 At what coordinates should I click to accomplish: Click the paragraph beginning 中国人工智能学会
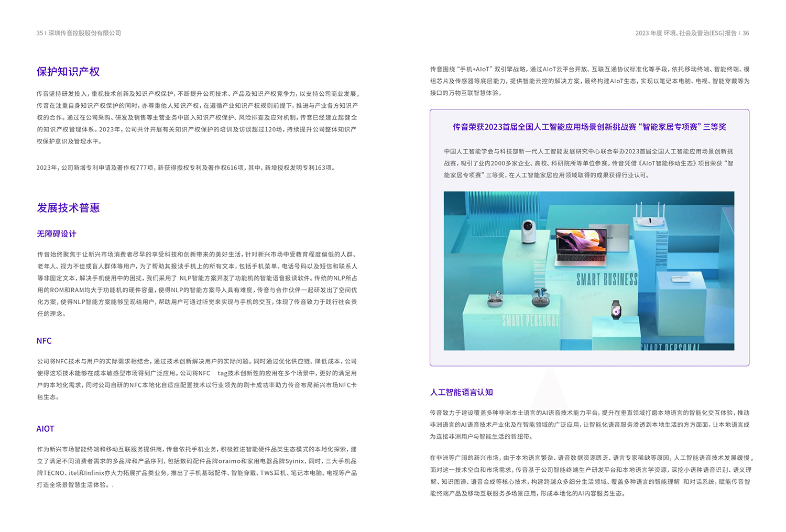[588, 163]
